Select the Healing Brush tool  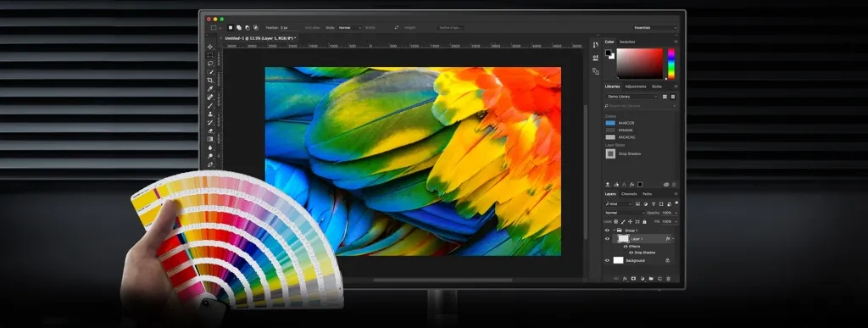(210, 97)
